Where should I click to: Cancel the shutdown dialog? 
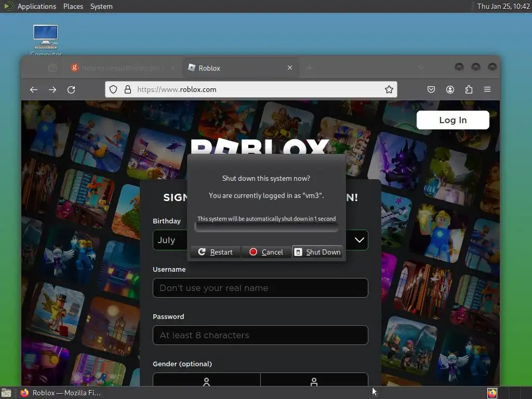click(267, 252)
